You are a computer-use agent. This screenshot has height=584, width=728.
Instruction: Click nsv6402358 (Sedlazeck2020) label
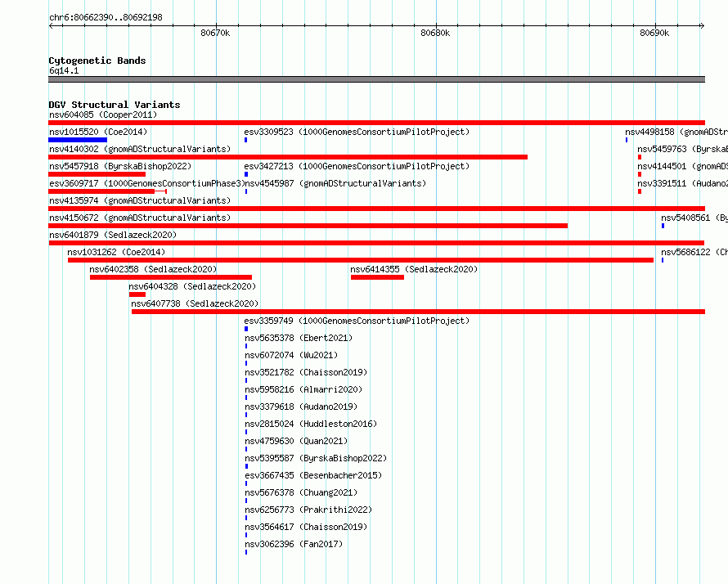click(x=153, y=269)
